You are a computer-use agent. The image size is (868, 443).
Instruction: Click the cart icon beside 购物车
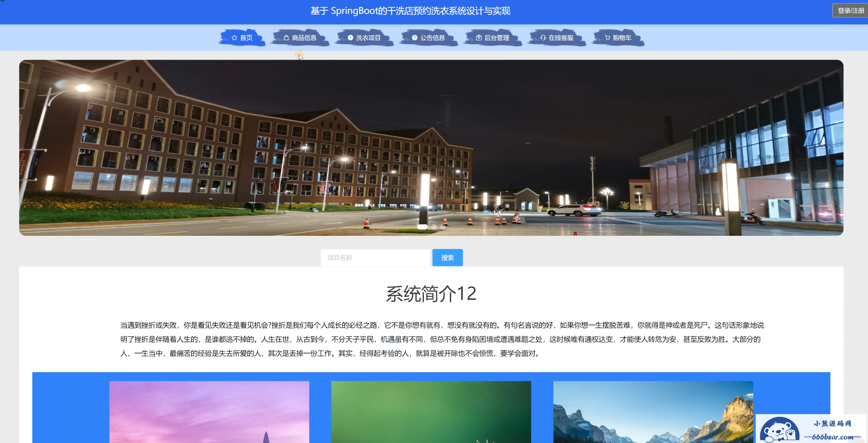coord(607,38)
